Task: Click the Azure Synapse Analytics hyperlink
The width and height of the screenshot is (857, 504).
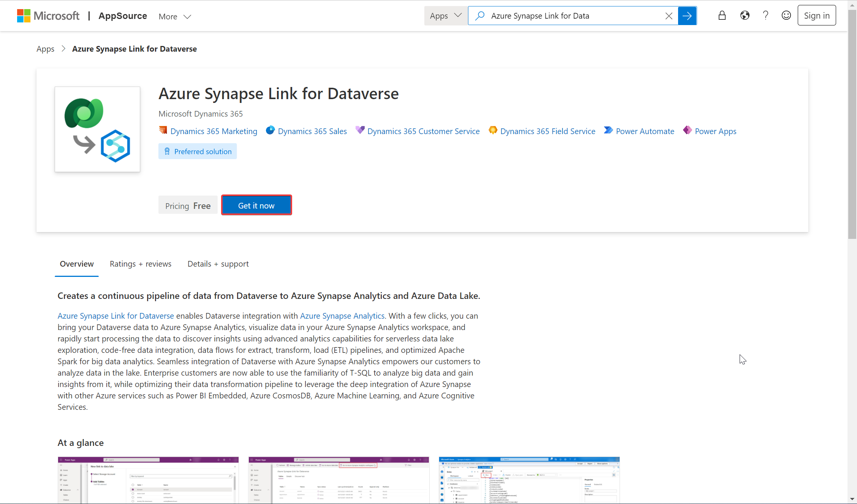Action: coord(342,316)
